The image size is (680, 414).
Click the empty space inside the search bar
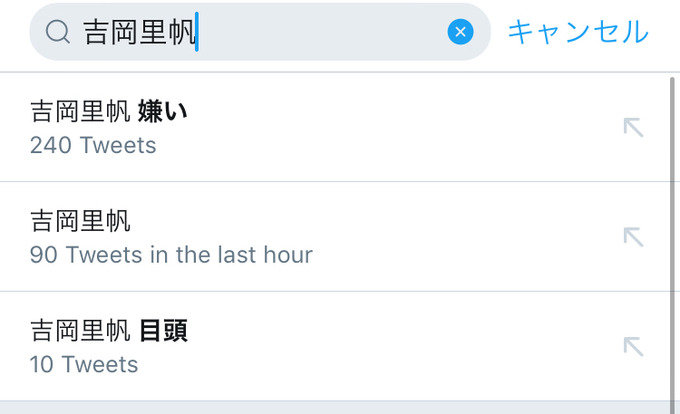[x=321, y=32]
